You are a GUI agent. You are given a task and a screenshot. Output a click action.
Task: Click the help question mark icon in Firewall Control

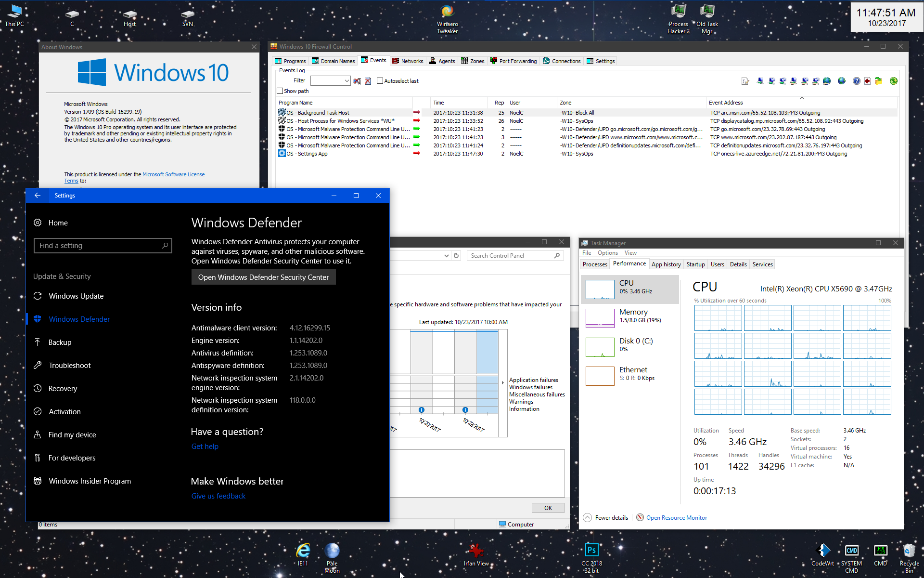(856, 81)
